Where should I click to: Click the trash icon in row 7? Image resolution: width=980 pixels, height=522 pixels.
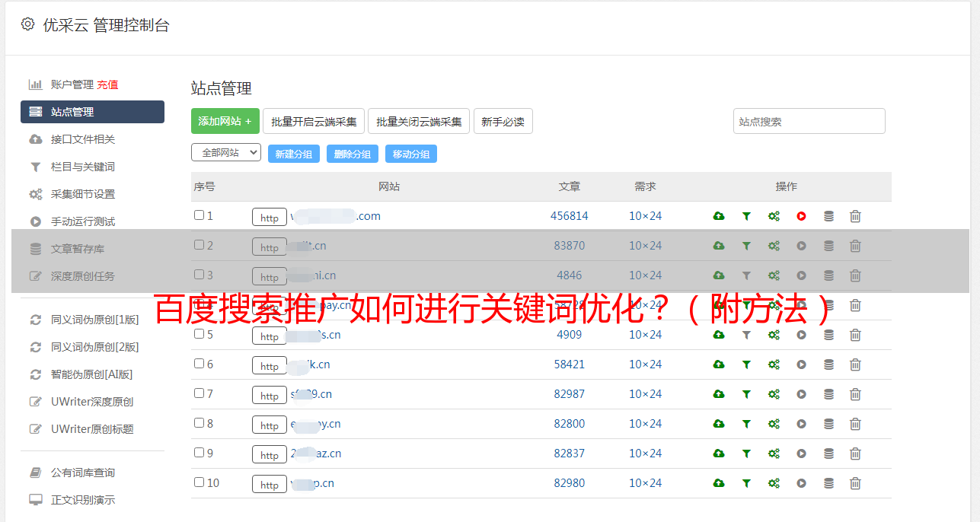coord(855,394)
